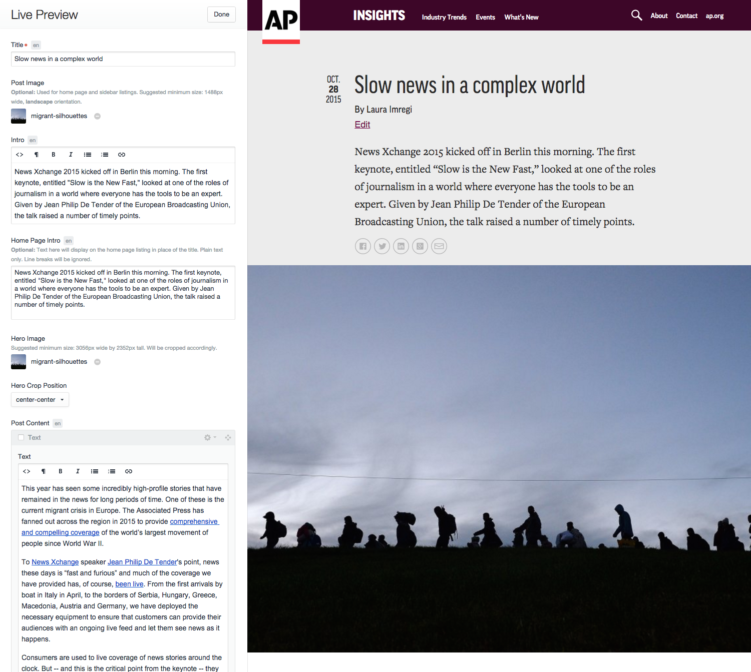751x672 pixels.
Task: Click the Done button in Live Preview
Action: coord(221,14)
